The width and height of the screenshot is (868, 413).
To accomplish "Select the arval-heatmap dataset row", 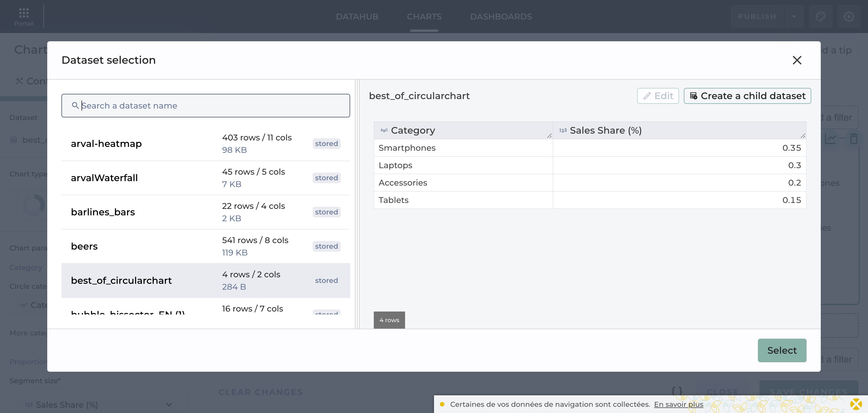I will click(205, 144).
